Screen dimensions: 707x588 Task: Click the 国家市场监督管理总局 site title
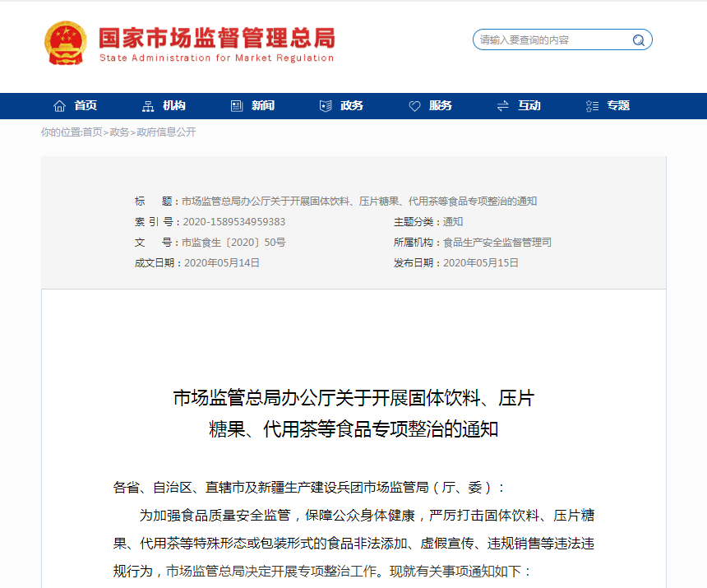[x=216, y=39]
